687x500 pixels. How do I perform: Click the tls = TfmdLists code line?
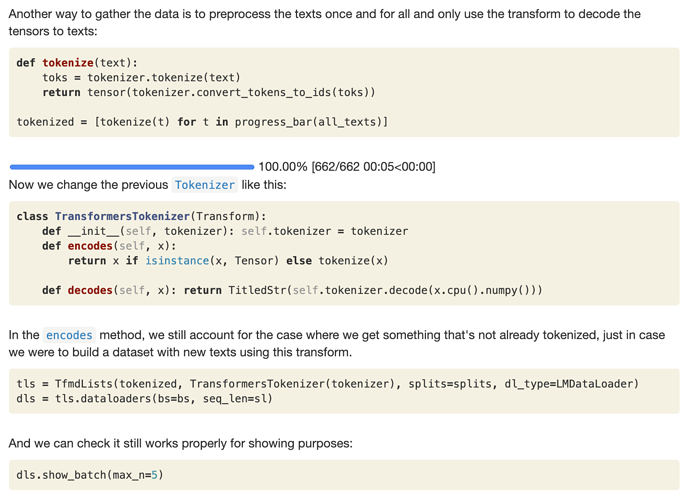tap(327, 383)
